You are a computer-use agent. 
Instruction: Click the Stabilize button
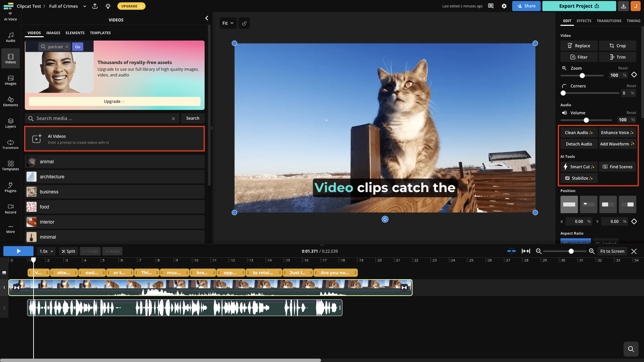(579, 178)
